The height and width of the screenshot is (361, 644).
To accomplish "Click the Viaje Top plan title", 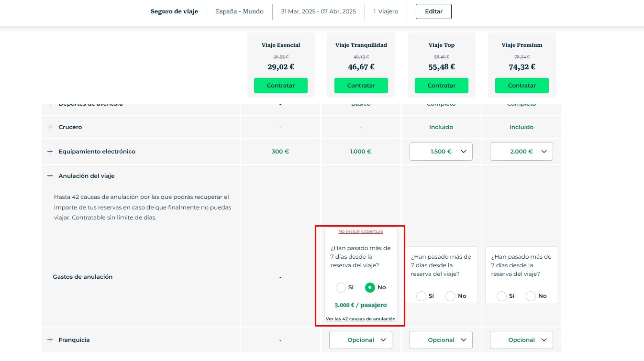I will coord(442,45).
